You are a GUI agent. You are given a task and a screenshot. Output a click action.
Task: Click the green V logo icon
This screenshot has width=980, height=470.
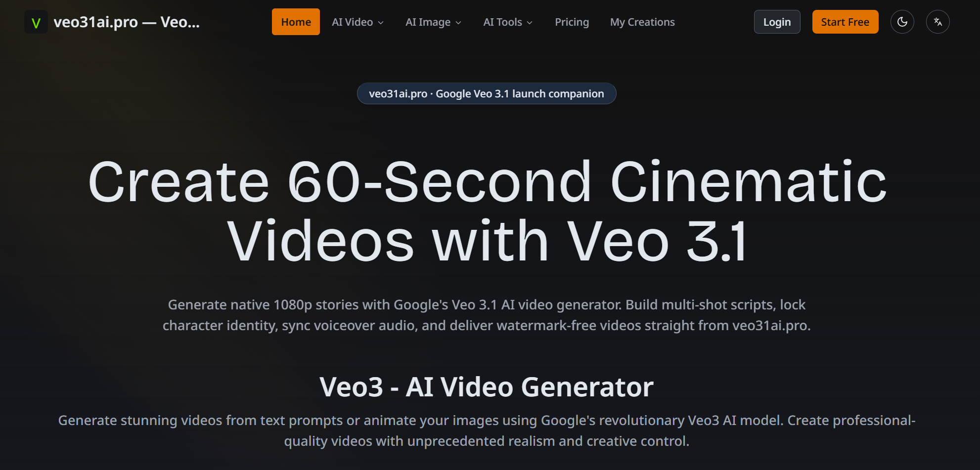point(36,22)
